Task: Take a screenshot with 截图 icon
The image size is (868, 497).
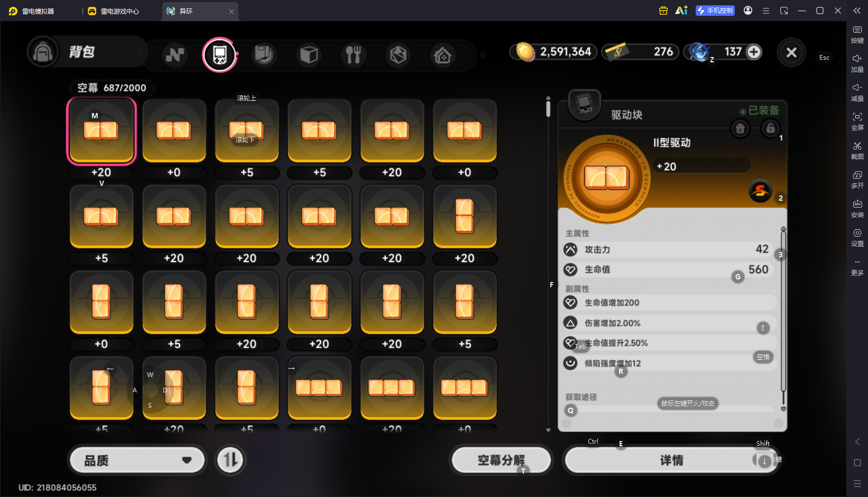Action: click(857, 151)
